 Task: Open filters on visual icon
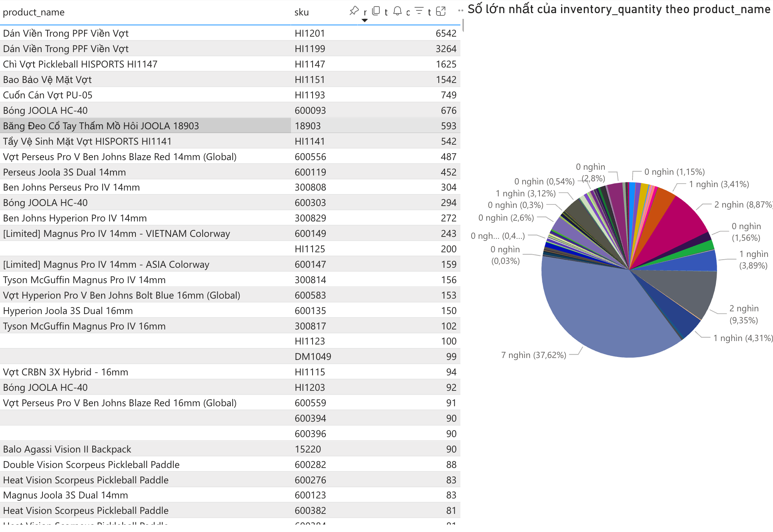click(419, 11)
